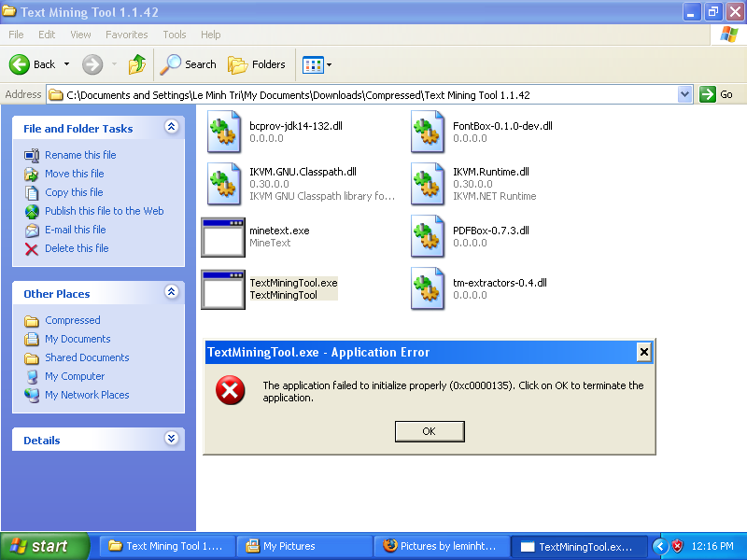Select FontBox-0.1.0-dev.dll file icon
747x560 pixels.
click(428, 132)
